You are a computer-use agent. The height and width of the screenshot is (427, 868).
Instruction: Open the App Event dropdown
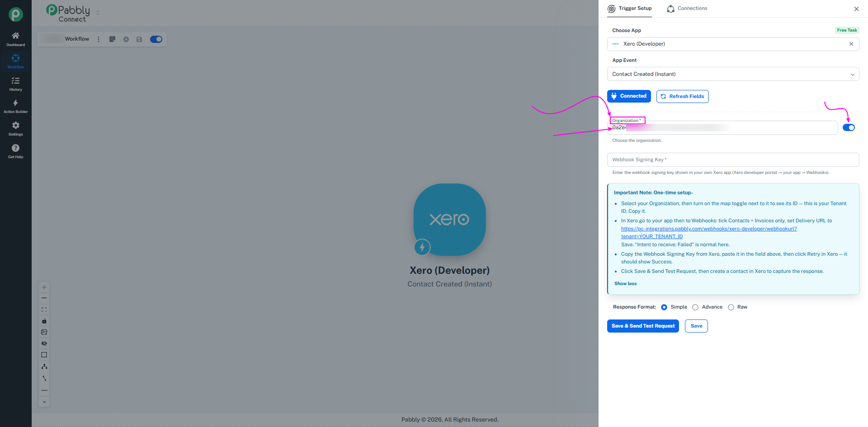(733, 74)
